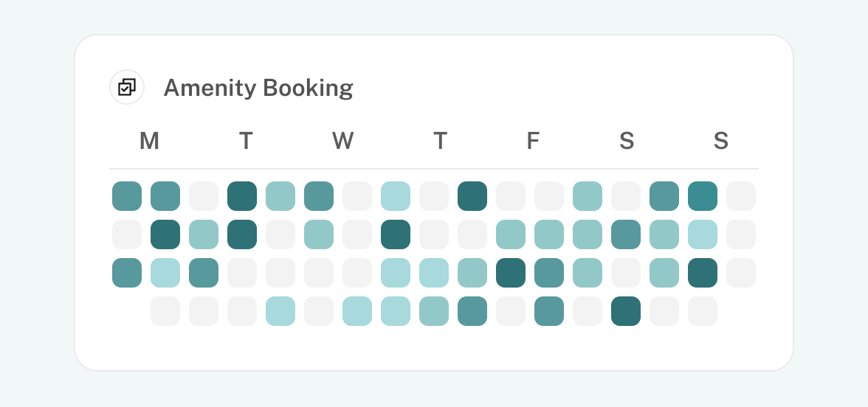Click the Amenity Booking checkbox-stack icon
Viewport: 868px width, 407px height.
tap(127, 87)
